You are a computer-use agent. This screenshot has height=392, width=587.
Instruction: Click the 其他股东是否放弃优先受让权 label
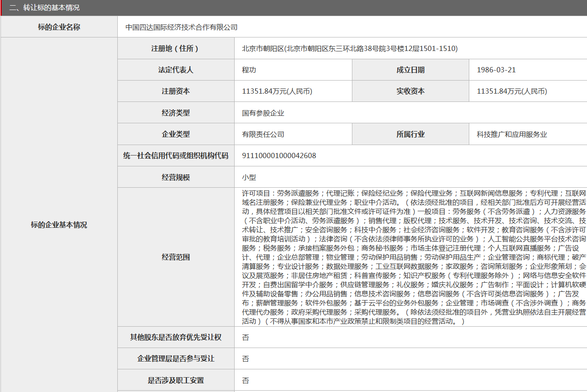(x=176, y=337)
